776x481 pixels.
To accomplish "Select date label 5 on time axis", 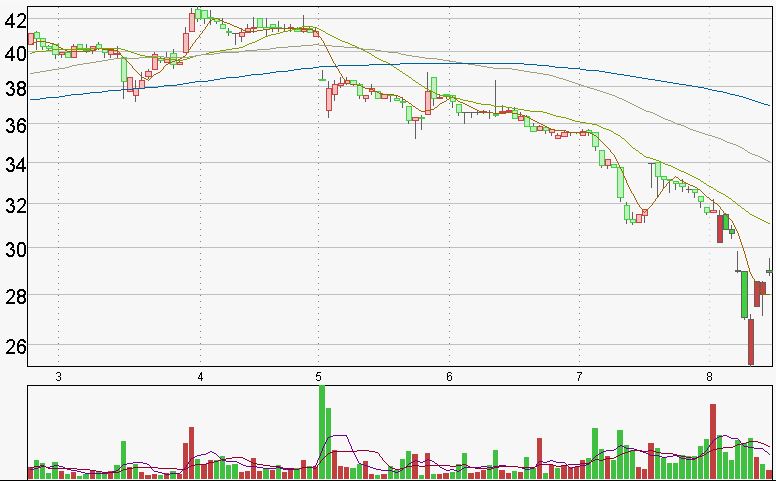I will tap(318, 377).
